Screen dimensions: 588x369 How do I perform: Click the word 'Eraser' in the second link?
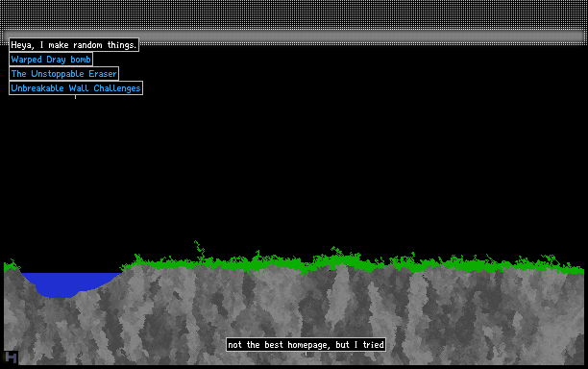[103, 73]
